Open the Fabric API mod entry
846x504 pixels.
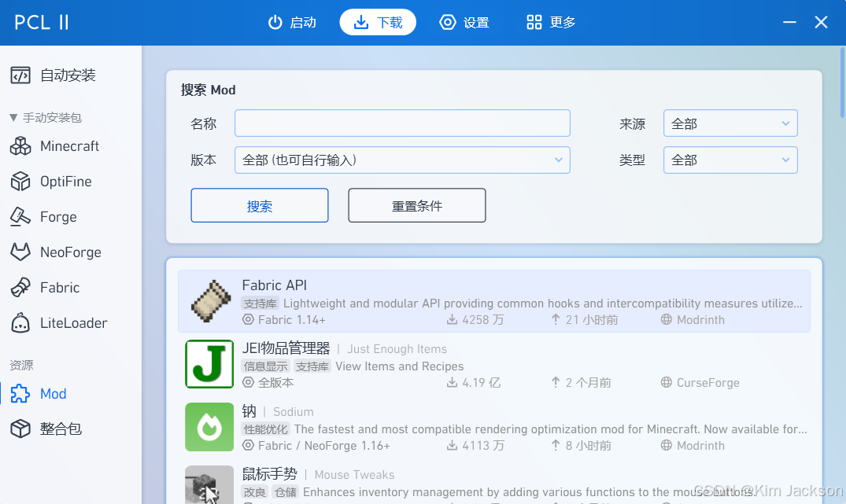494,301
